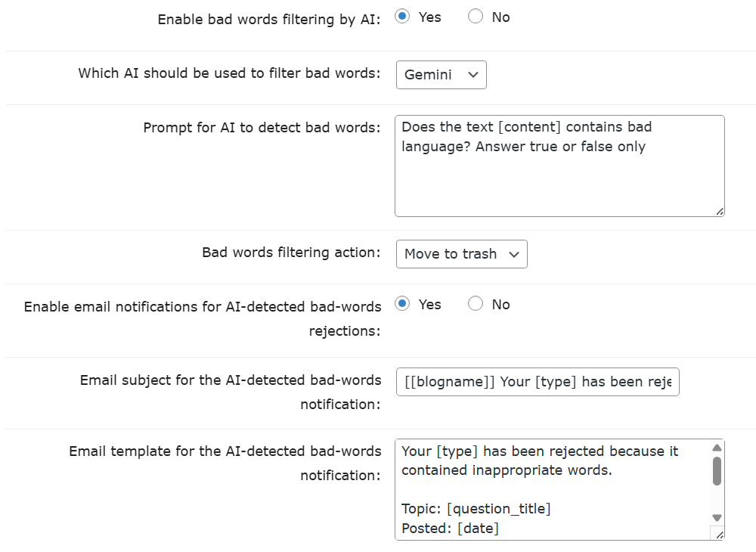The height and width of the screenshot is (552, 756).
Task: Click the email template scrollbar thumb
Action: (717, 470)
